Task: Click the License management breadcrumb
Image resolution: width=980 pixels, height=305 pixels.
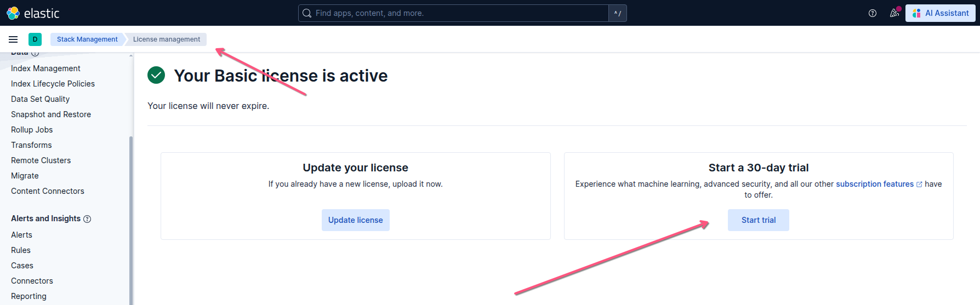Action: (x=167, y=39)
